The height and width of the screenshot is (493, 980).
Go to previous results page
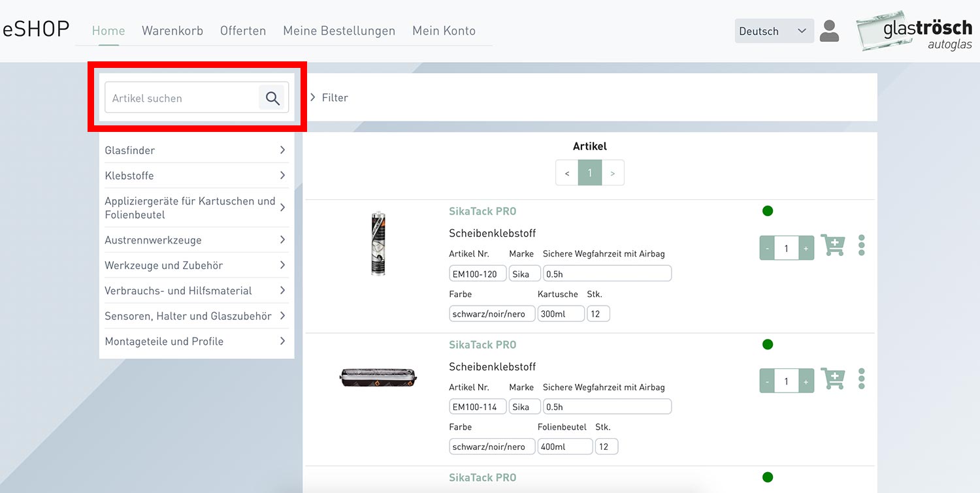567,173
